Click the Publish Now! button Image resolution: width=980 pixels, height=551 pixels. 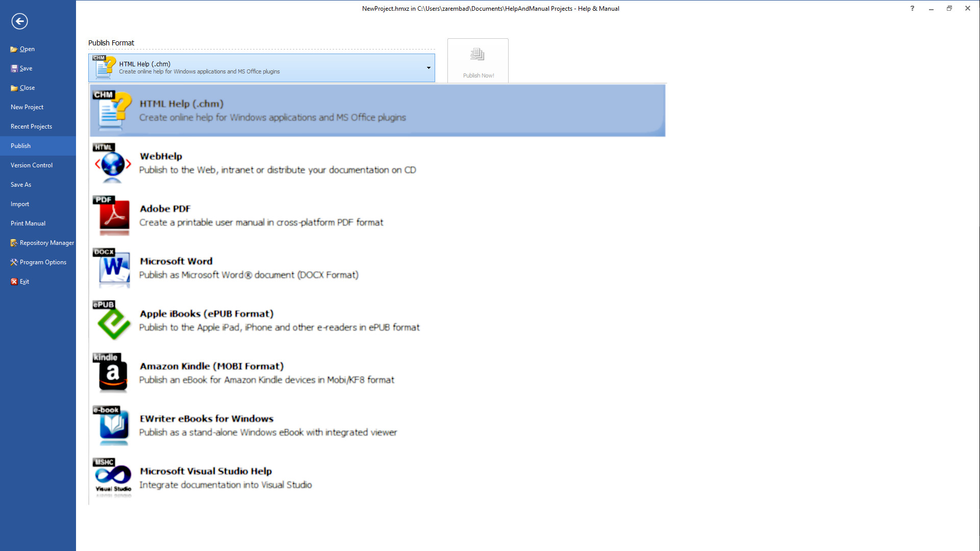(478, 60)
